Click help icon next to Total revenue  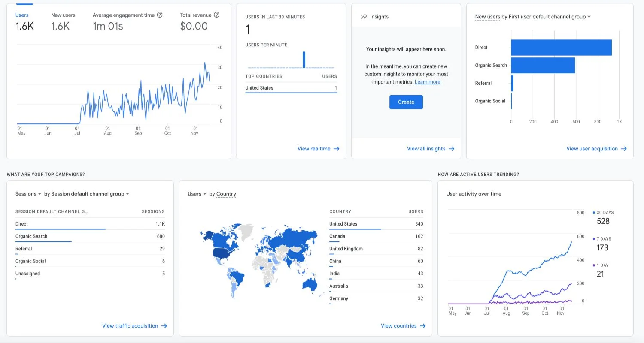216,15
